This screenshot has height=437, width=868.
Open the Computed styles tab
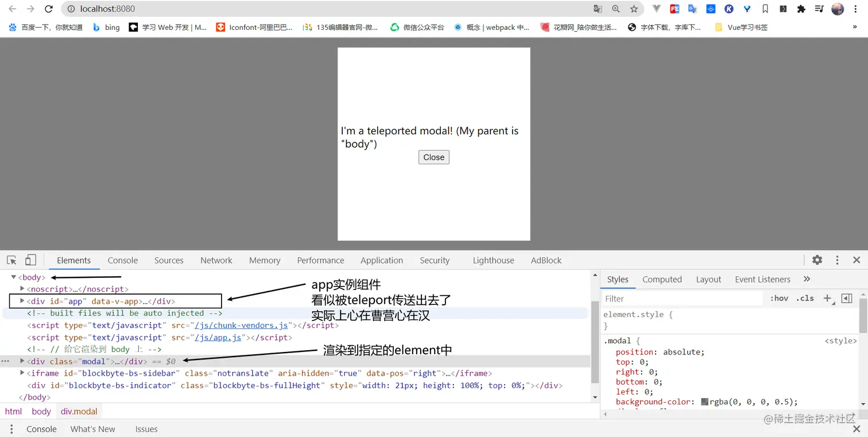click(x=662, y=279)
